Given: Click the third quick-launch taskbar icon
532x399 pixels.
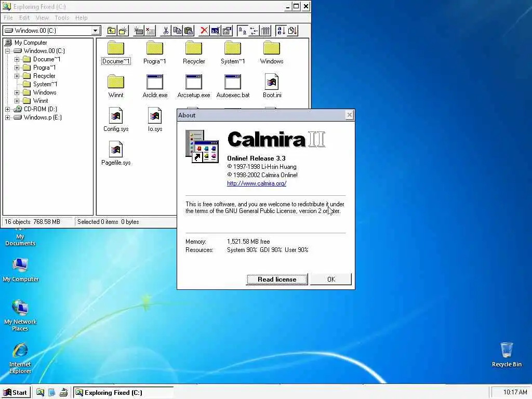Looking at the screenshot, I should tap(63, 393).
